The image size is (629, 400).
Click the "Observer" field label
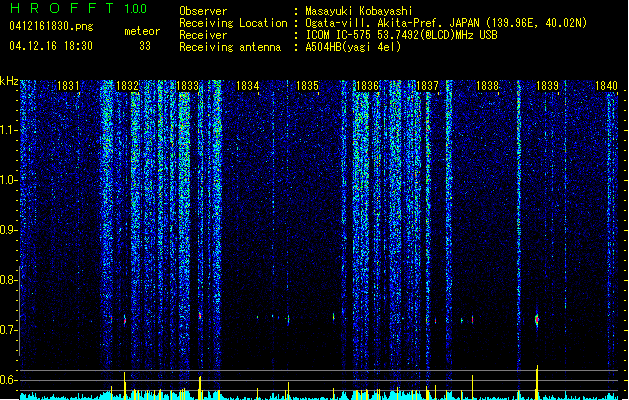203,11
